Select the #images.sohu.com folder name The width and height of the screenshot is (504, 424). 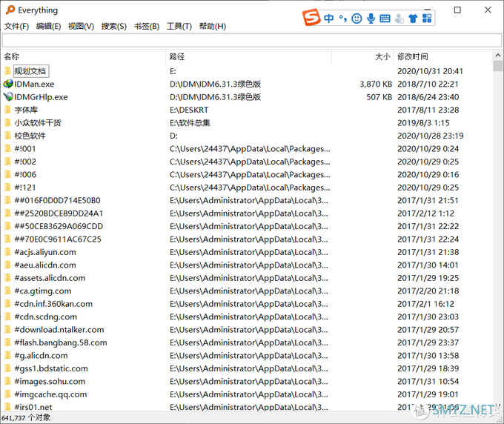[50, 381]
